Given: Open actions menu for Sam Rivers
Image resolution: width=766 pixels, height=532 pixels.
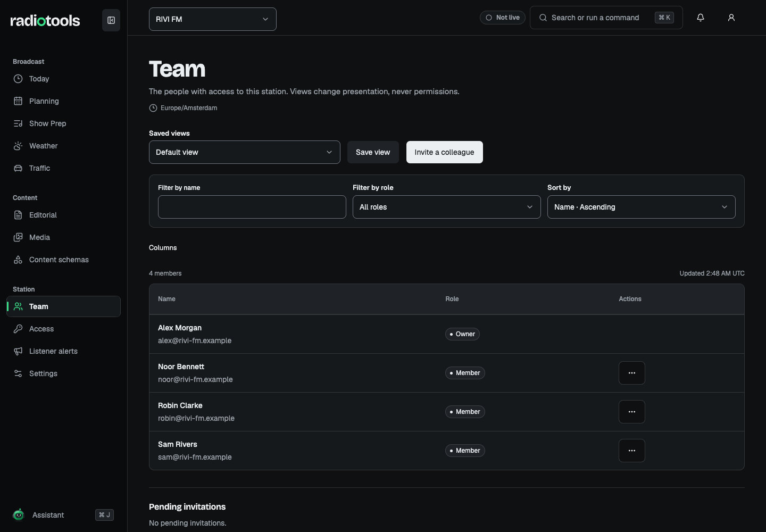Looking at the screenshot, I should click(x=632, y=451).
